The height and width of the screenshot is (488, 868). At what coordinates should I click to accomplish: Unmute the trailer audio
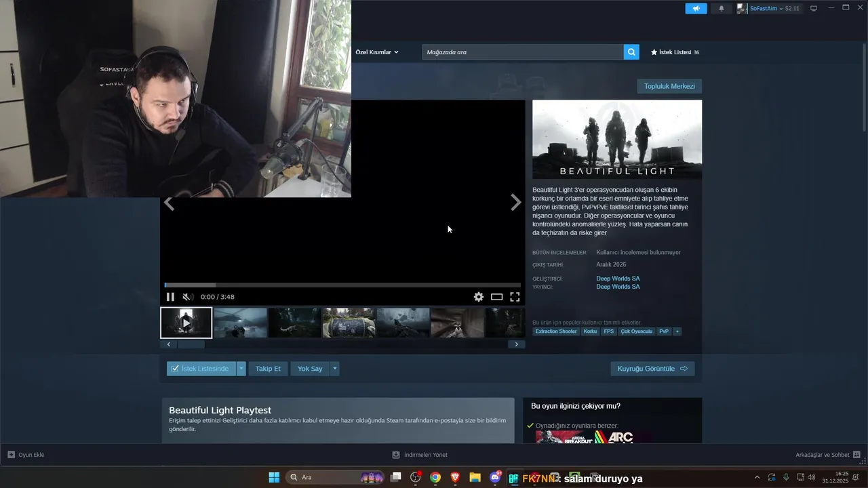[x=188, y=297]
